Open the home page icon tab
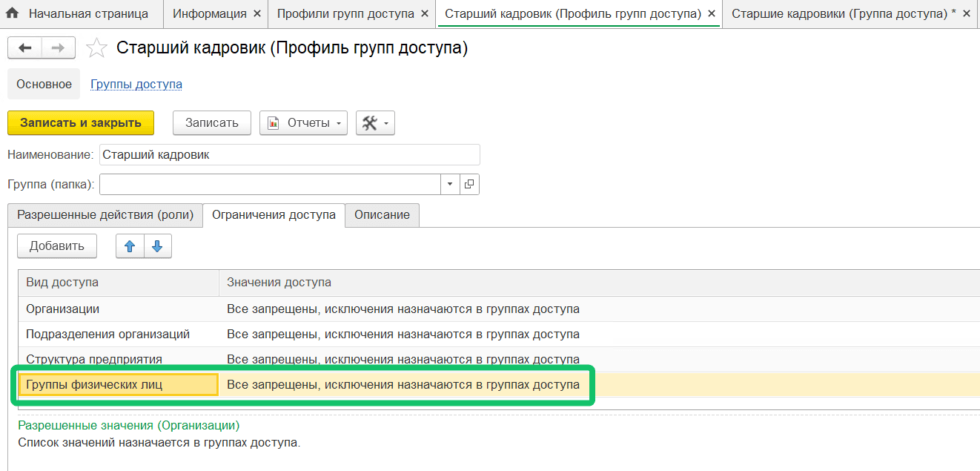This screenshot has width=980, height=471. tap(13, 13)
